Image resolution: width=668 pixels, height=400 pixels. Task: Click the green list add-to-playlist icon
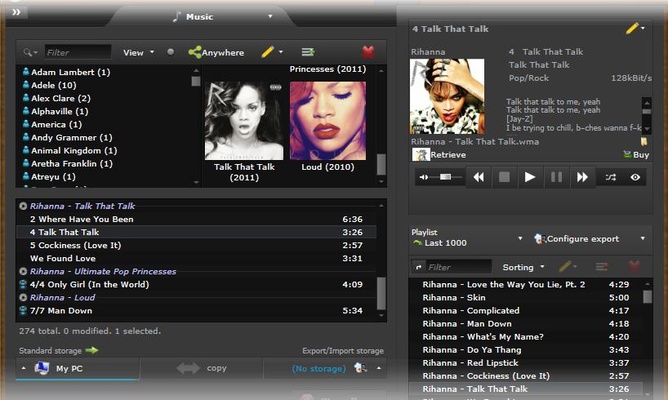point(308,52)
